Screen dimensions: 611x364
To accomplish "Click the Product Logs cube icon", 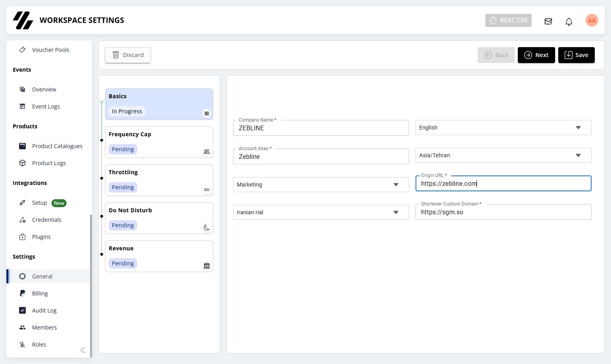I will pyautogui.click(x=23, y=163).
